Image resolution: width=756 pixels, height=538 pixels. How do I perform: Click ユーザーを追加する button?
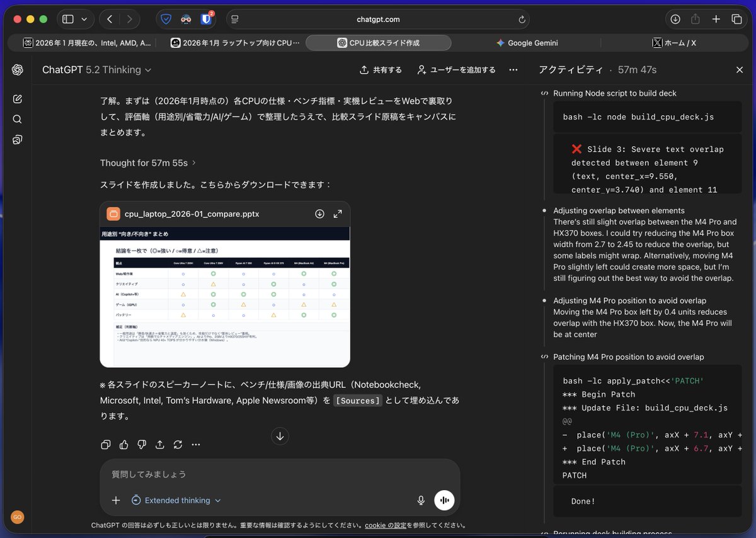click(x=457, y=70)
